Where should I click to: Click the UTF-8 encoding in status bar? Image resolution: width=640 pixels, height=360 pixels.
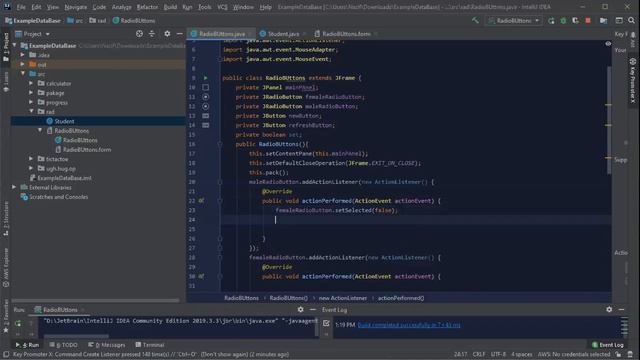point(498,355)
